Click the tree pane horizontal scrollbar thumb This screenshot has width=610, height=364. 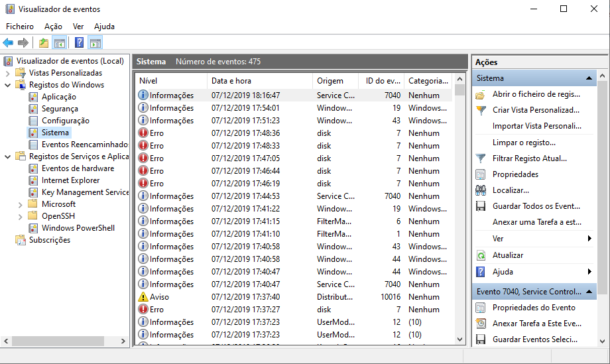click(58, 341)
